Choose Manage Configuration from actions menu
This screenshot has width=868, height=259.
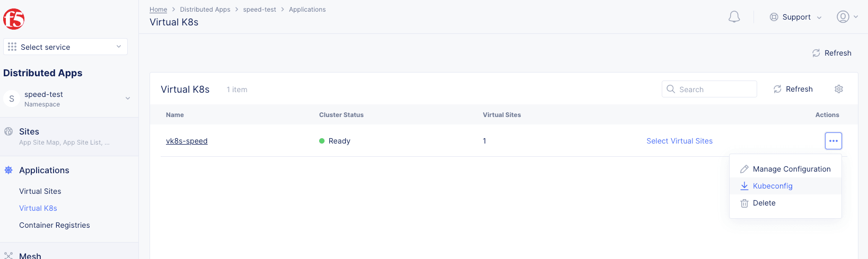click(x=791, y=169)
